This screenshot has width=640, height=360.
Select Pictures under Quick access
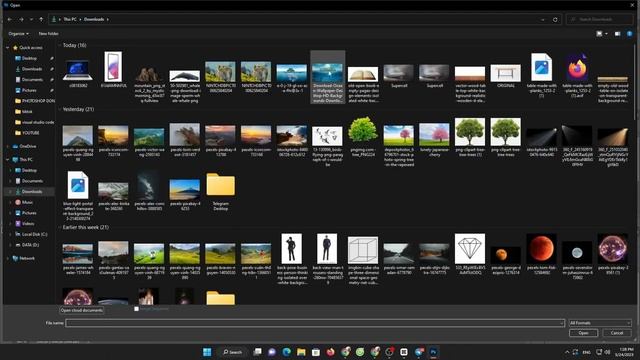(29, 90)
